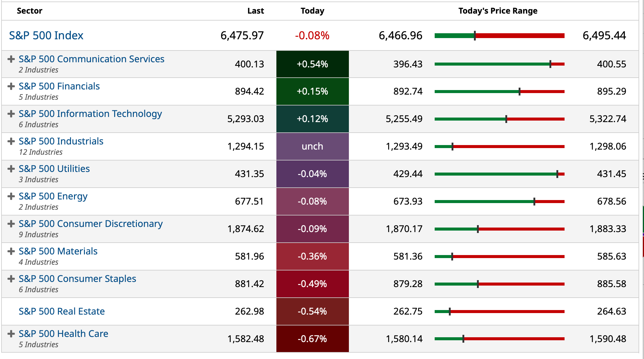
Task: Click the Consumer Discretionary plus icon
Action: pyautogui.click(x=11, y=224)
